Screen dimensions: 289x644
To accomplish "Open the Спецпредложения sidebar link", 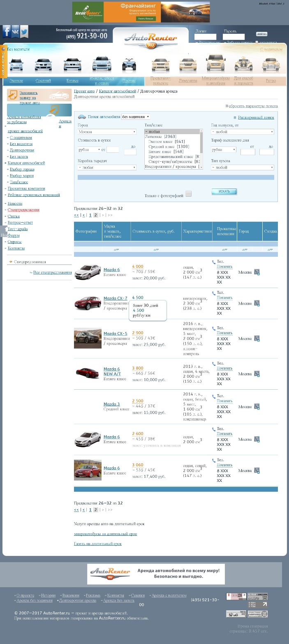I will (23, 210).
